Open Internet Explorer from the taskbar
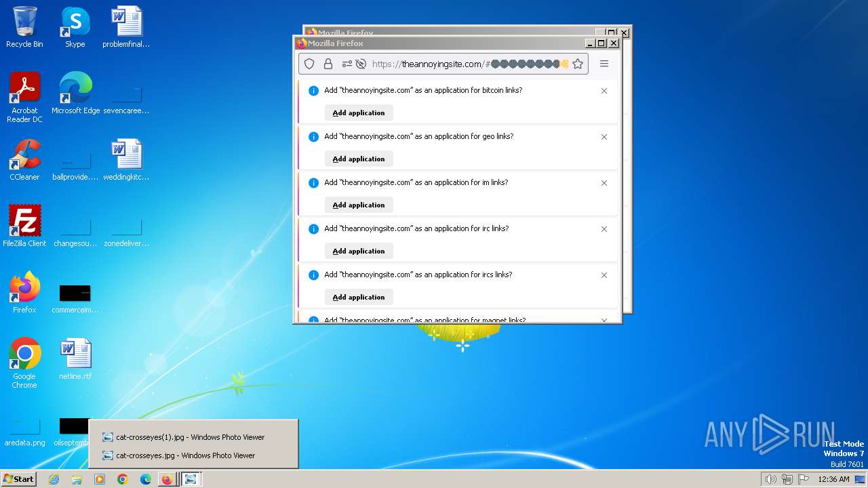 coord(54,479)
